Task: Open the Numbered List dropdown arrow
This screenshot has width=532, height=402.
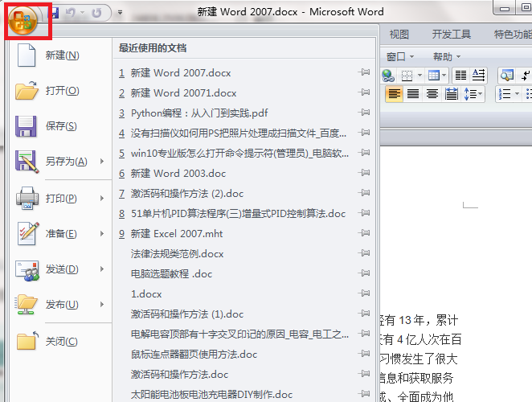Action: [x=517, y=94]
